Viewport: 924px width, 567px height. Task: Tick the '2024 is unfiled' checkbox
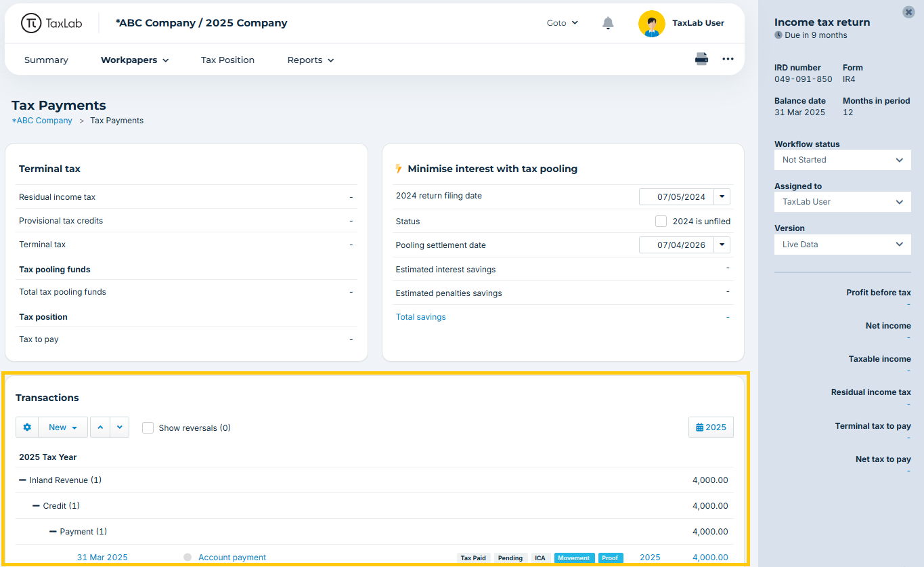[661, 222]
